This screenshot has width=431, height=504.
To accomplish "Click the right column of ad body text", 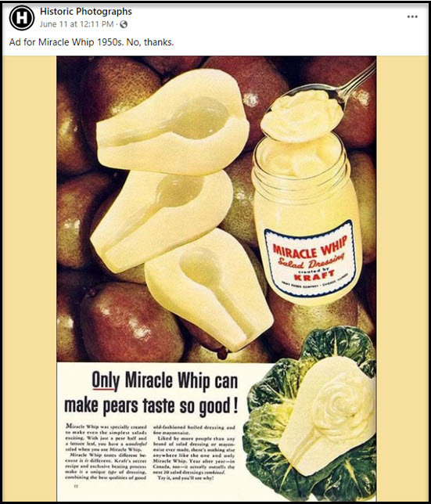I will tap(194, 452).
